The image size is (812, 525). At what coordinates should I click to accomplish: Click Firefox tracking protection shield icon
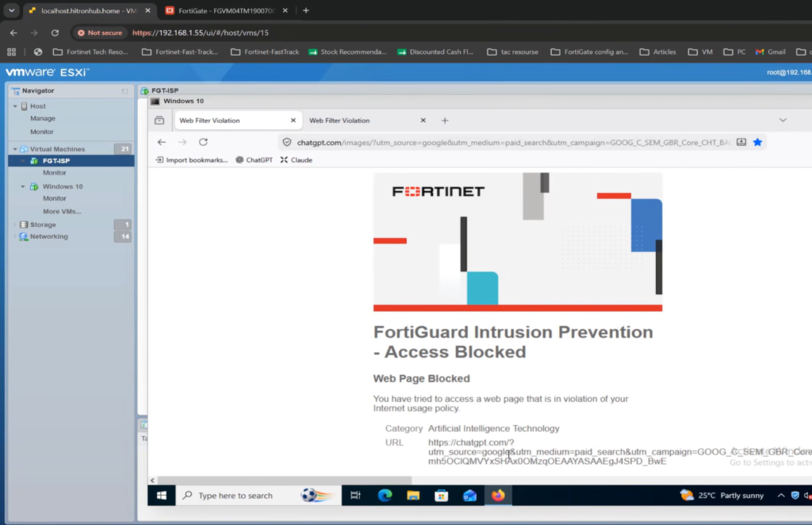[x=287, y=143]
